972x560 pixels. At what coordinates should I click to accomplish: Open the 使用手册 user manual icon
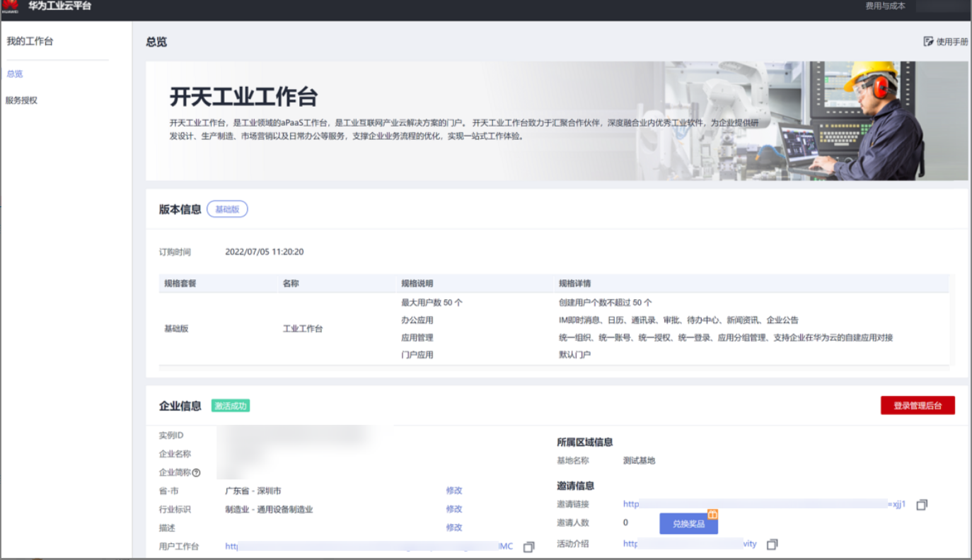coord(929,42)
